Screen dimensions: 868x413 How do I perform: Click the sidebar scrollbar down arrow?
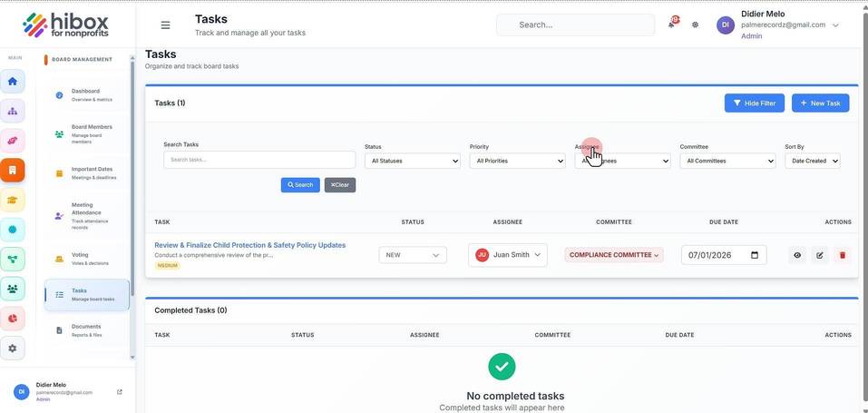pyautogui.click(x=132, y=358)
